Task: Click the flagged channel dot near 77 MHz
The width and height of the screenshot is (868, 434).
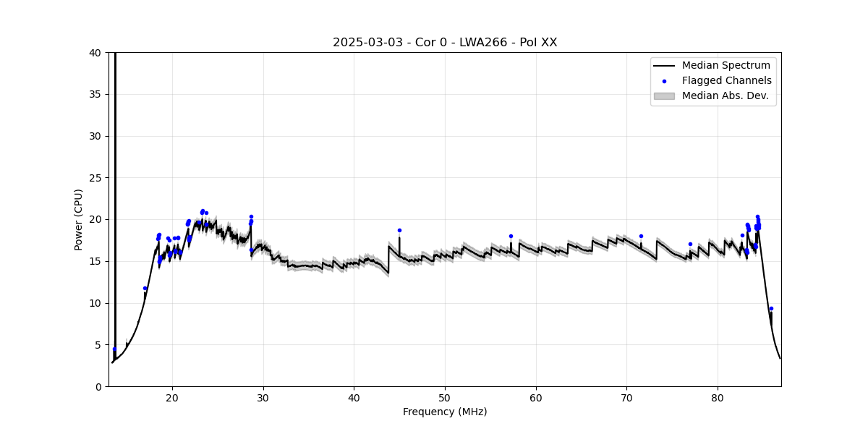Action: point(690,244)
